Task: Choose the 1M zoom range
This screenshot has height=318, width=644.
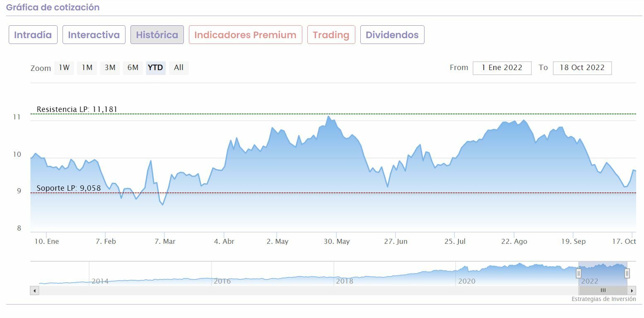Action: pyautogui.click(x=87, y=68)
